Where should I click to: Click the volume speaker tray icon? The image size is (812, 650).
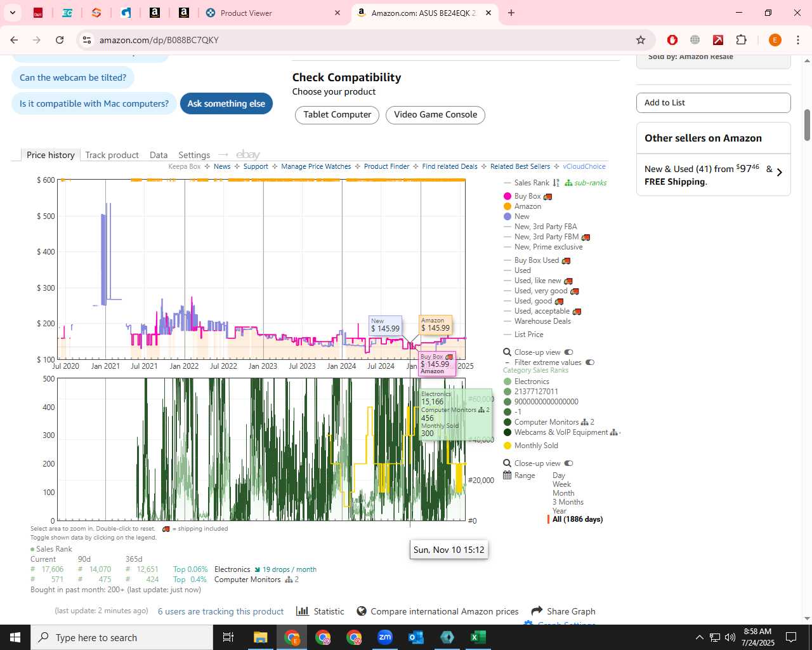[730, 637]
